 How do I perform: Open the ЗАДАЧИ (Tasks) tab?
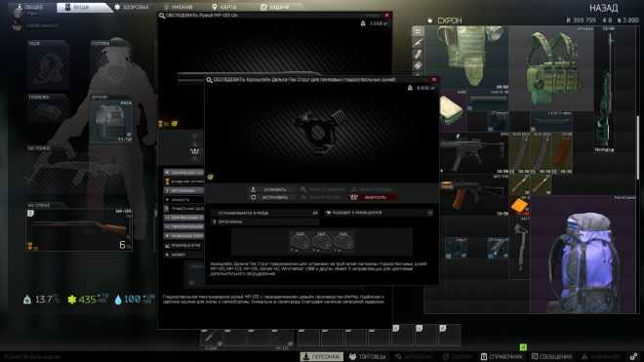275,7
